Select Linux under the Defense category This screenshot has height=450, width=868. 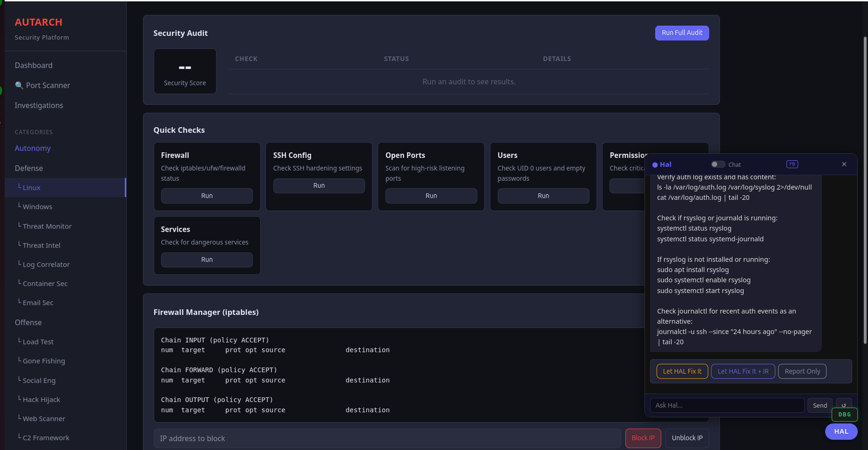pos(31,187)
